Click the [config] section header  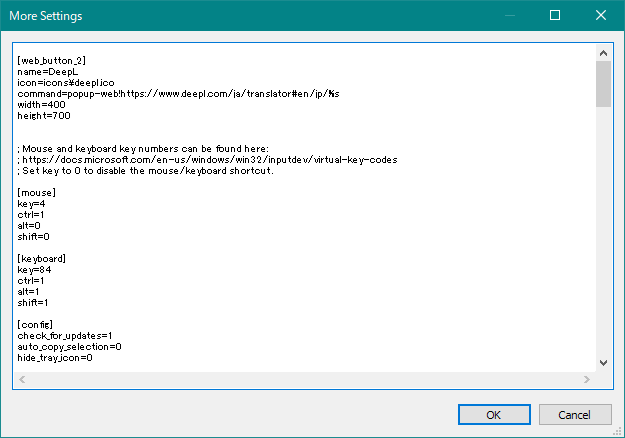click(35, 324)
